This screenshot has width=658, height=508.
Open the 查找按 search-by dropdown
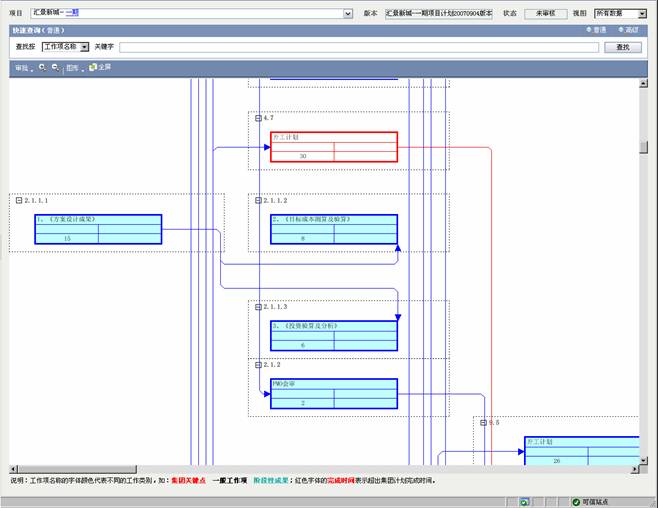(84, 47)
